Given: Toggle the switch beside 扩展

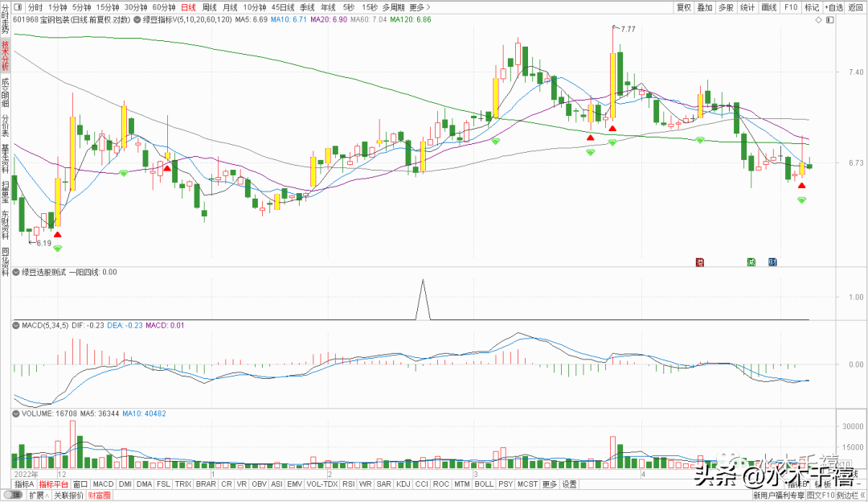Looking at the screenshot, I should [11, 495].
